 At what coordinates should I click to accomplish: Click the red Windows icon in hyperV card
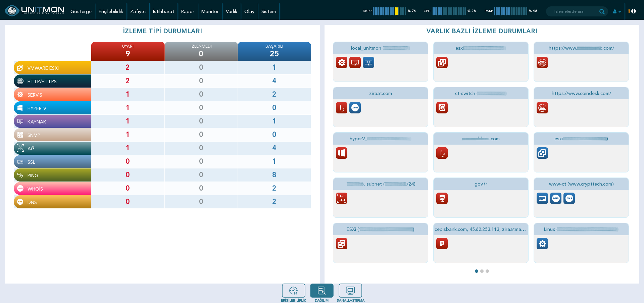click(342, 153)
